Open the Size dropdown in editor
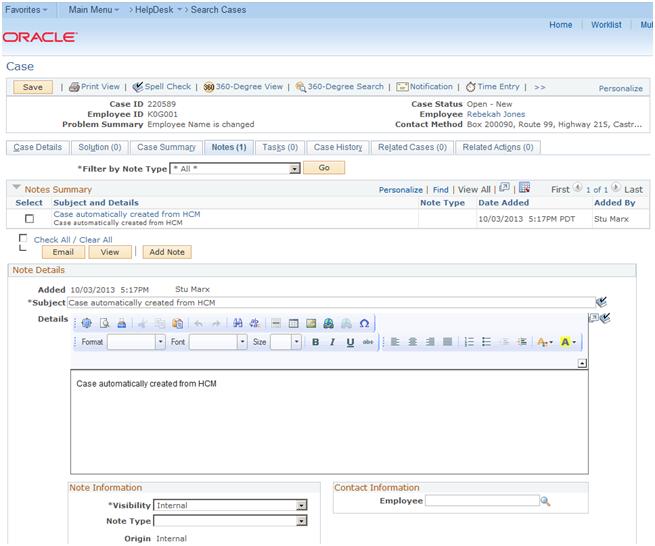 296,342
